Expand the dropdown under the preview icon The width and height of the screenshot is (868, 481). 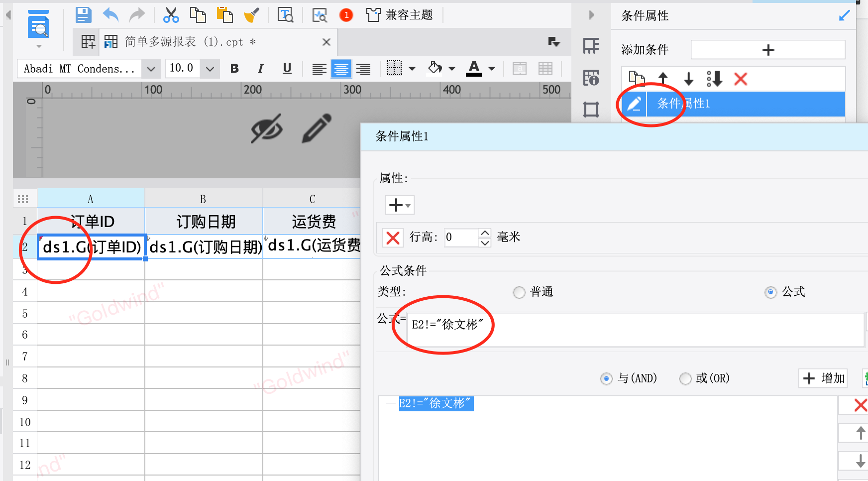coord(39,46)
